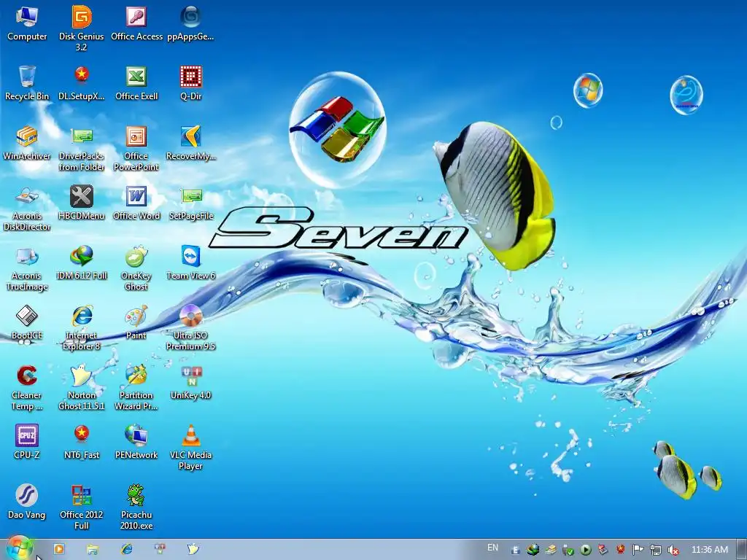747x560 pixels.
Task: Select the WinArchiver icon
Action: click(x=27, y=144)
